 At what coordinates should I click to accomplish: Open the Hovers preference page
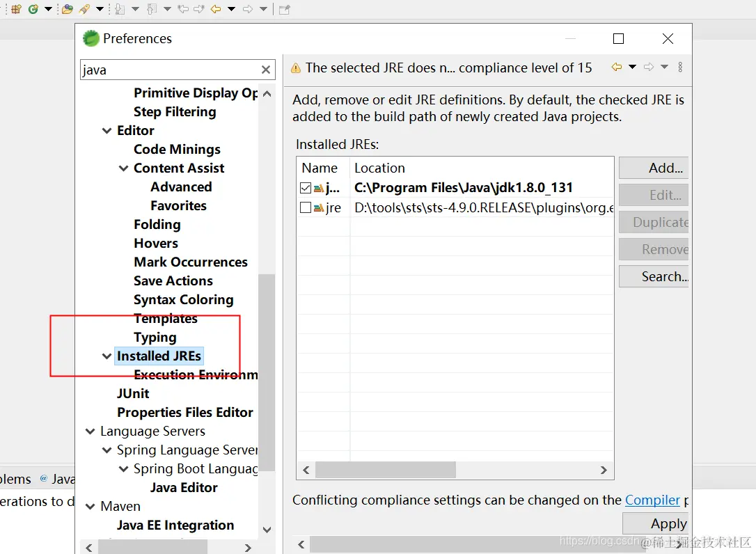point(156,244)
